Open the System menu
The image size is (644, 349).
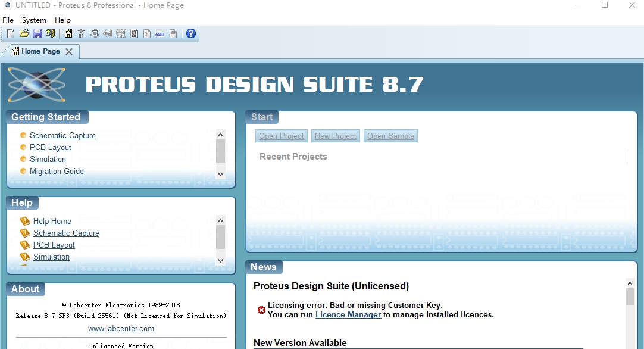pyautogui.click(x=34, y=20)
